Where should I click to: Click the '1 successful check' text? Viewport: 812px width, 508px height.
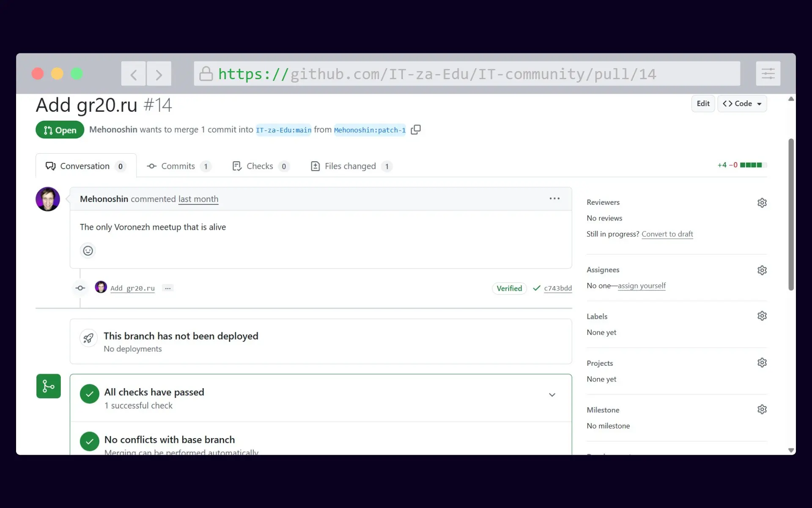138,406
